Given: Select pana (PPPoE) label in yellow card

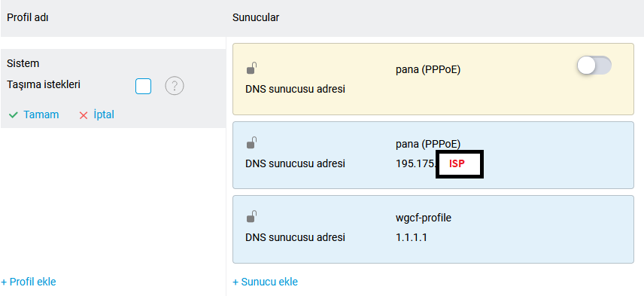Looking at the screenshot, I should [x=428, y=70].
